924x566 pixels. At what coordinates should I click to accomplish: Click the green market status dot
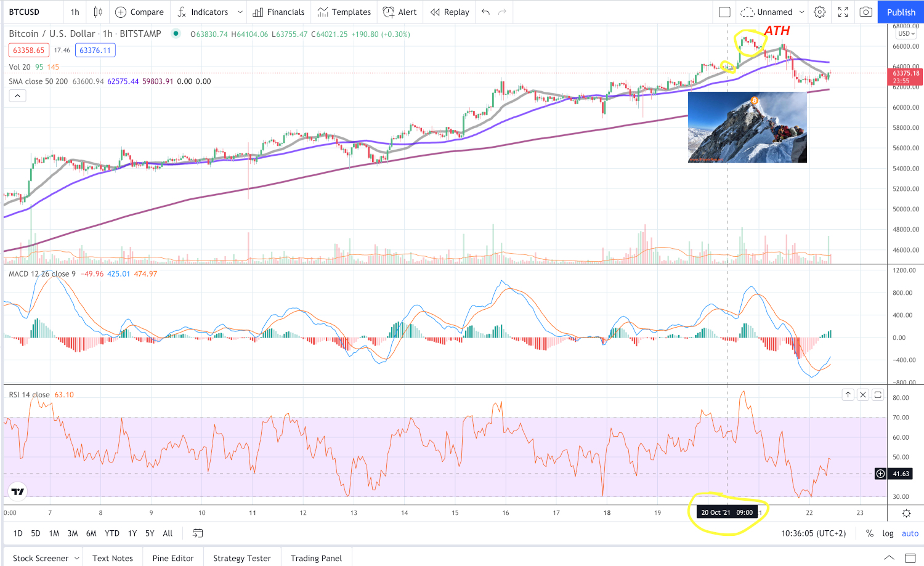(176, 34)
